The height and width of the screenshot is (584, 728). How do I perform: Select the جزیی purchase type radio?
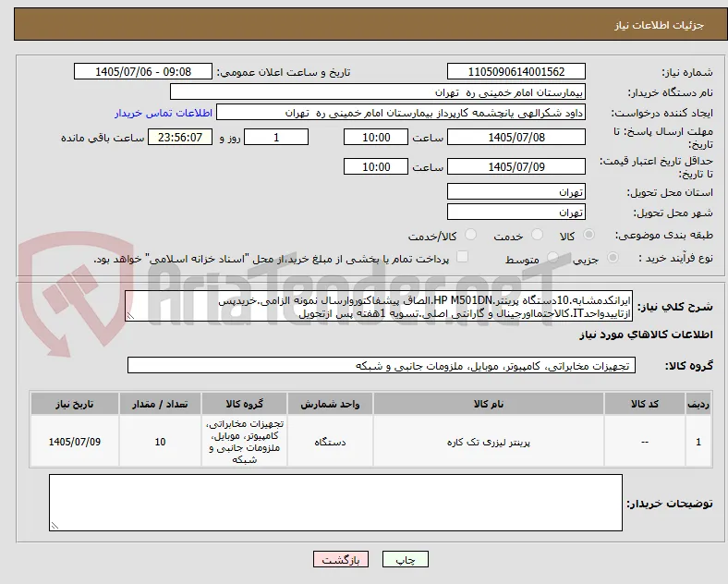[x=613, y=257]
